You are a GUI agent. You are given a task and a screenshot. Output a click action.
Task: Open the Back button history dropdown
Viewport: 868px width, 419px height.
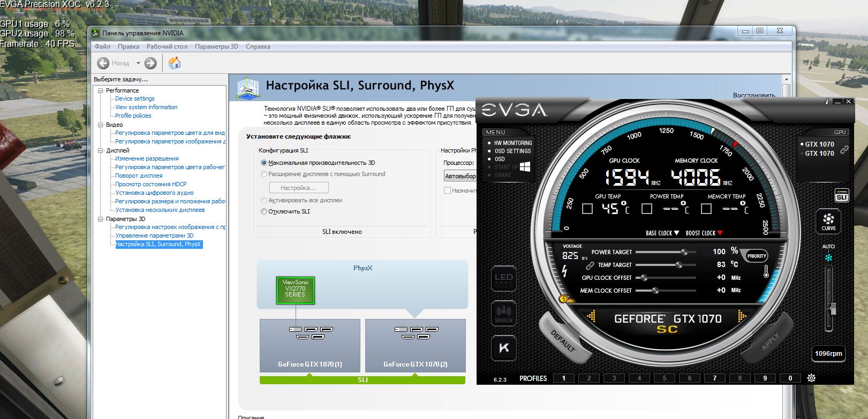coord(138,63)
